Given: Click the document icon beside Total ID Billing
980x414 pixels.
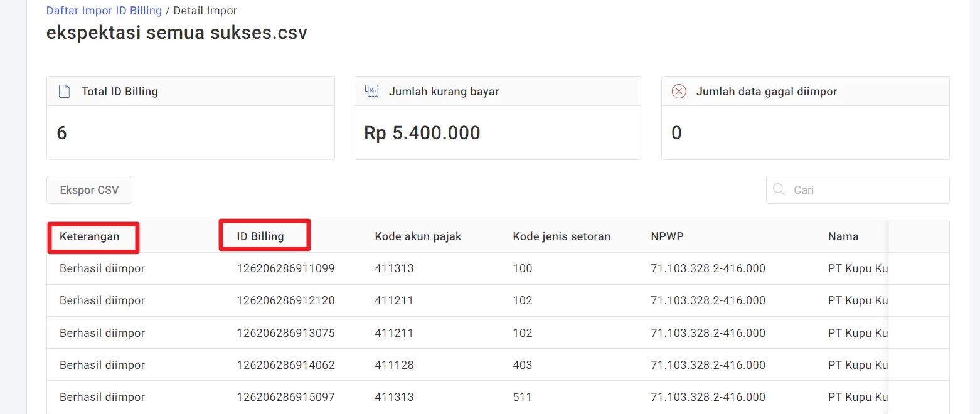Looking at the screenshot, I should tap(64, 92).
